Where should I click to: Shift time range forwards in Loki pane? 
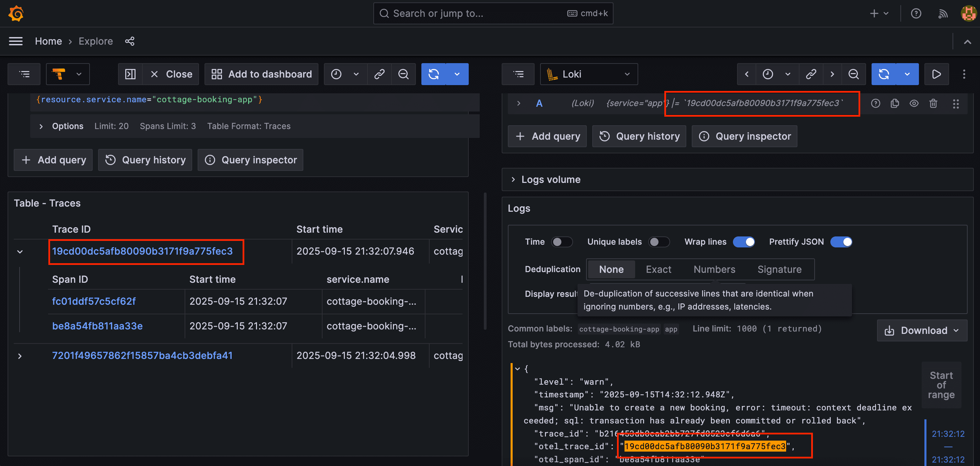(832, 74)
